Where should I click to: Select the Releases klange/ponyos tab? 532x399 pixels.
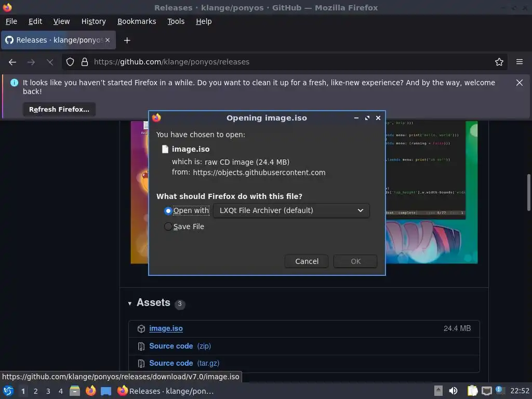coord(58,40)
